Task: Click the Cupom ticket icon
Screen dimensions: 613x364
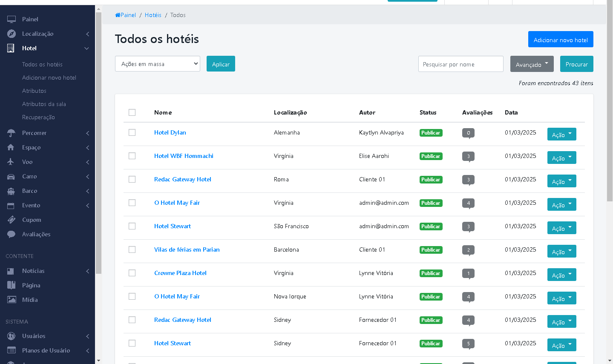Action: (12, 220)
